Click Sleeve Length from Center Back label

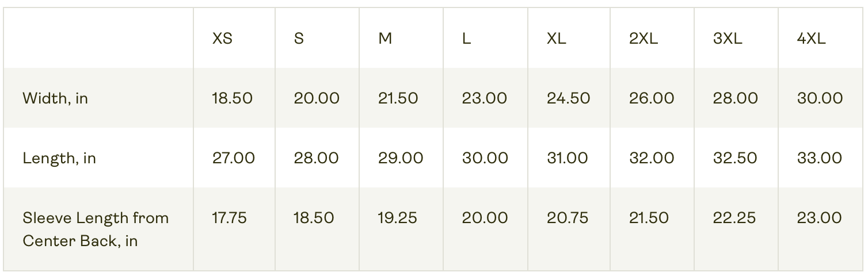point(96,229)
